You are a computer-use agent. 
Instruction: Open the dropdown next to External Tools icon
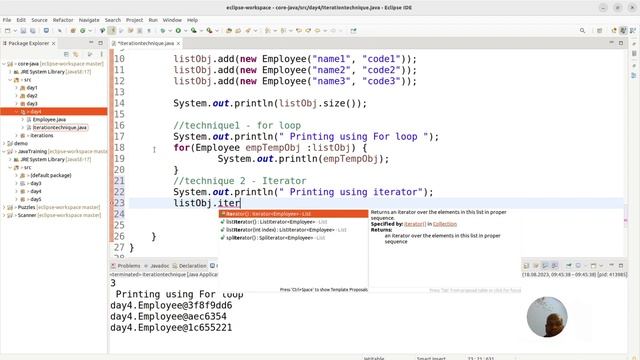point(217,31)
